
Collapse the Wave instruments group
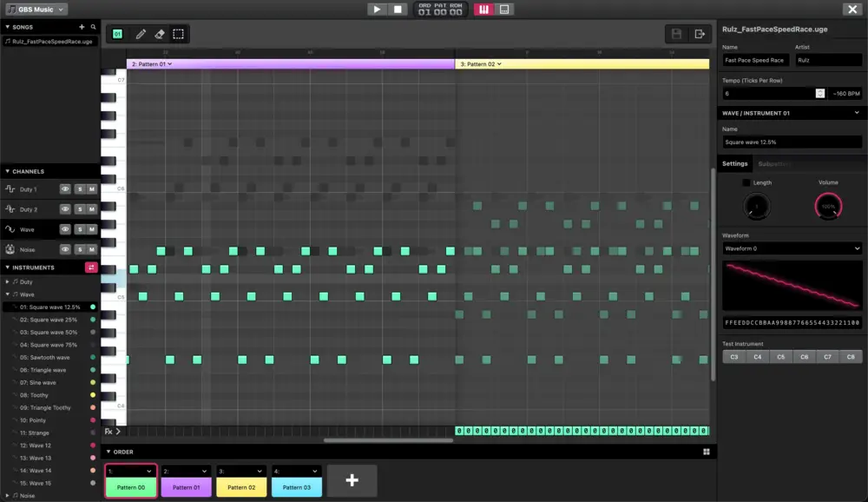(x=7, y=294)
